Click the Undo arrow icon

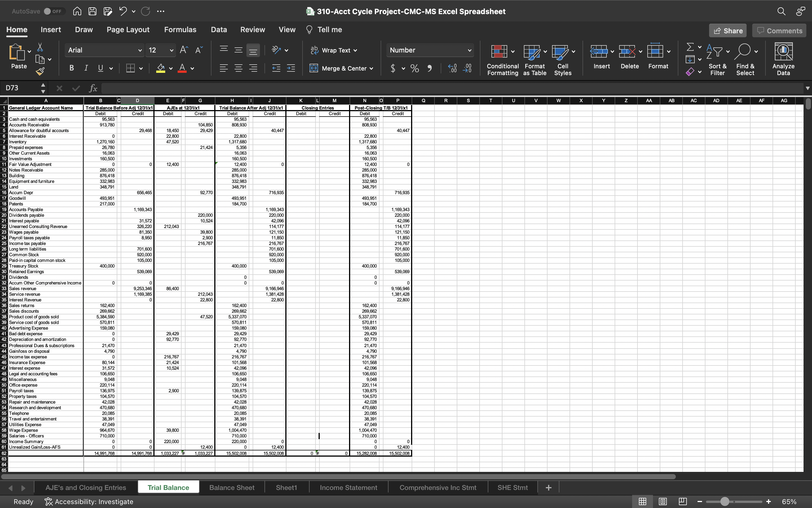[123, 11]
